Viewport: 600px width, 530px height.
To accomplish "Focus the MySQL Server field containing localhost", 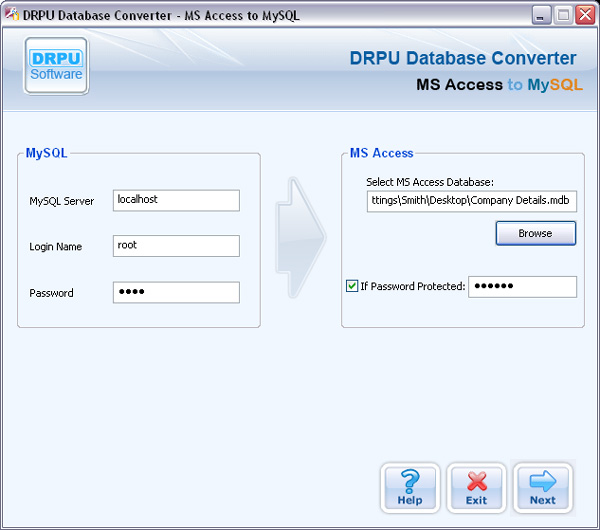I will 176,200.
